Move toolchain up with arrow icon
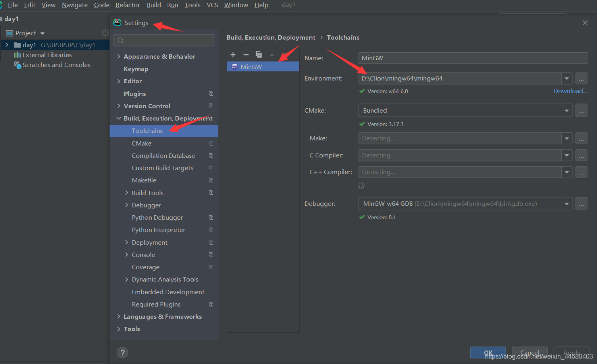 pyautogui.click(x=272, y=55)
